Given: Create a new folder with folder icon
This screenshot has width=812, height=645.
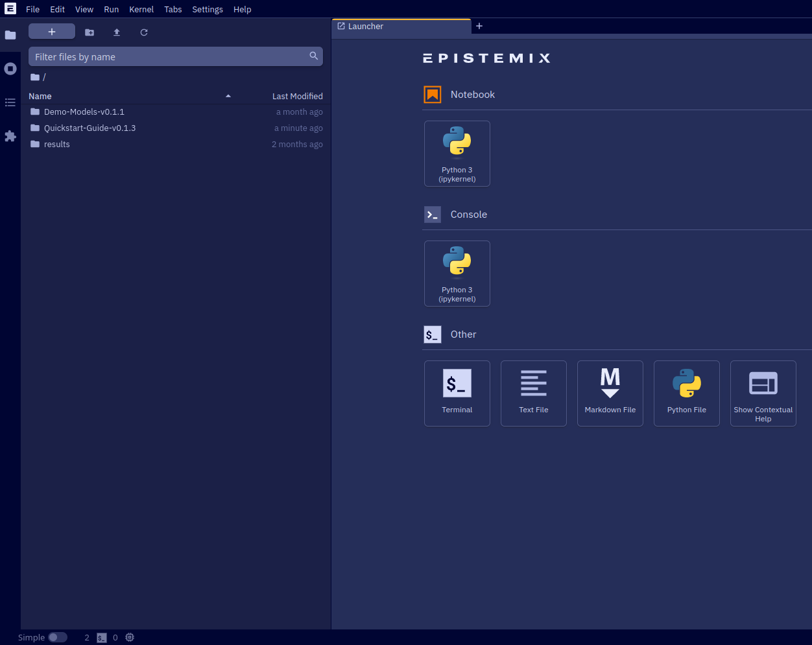Looking at the screenshot, I should click(x=90, y=32).
